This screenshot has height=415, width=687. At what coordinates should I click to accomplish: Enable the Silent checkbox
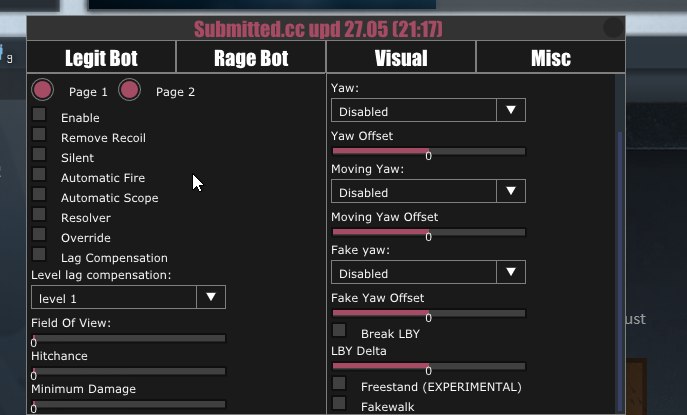tap(39, 154)
